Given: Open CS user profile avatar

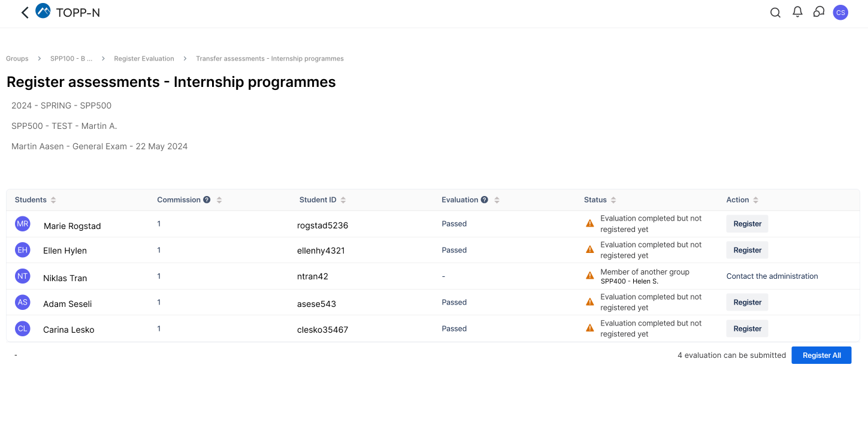Looking at the screenshot, I should click(x=840, y=13).
